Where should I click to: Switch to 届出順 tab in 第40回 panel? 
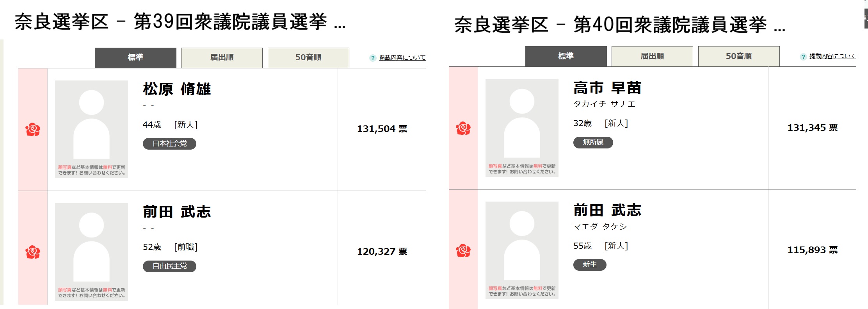(x=652, y=56)
